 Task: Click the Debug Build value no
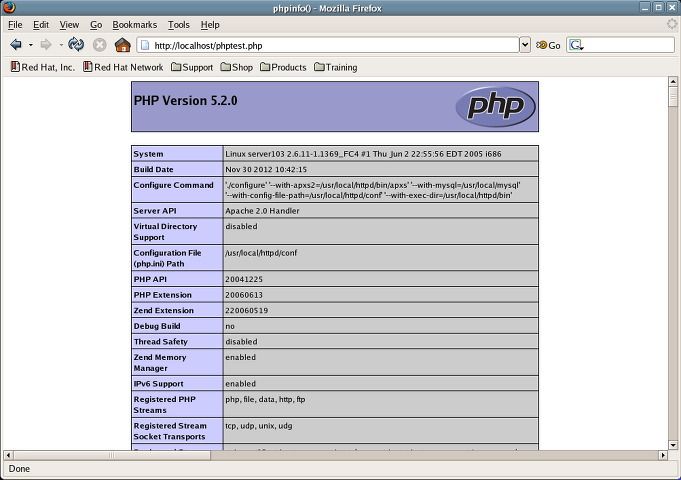[230, 326]
